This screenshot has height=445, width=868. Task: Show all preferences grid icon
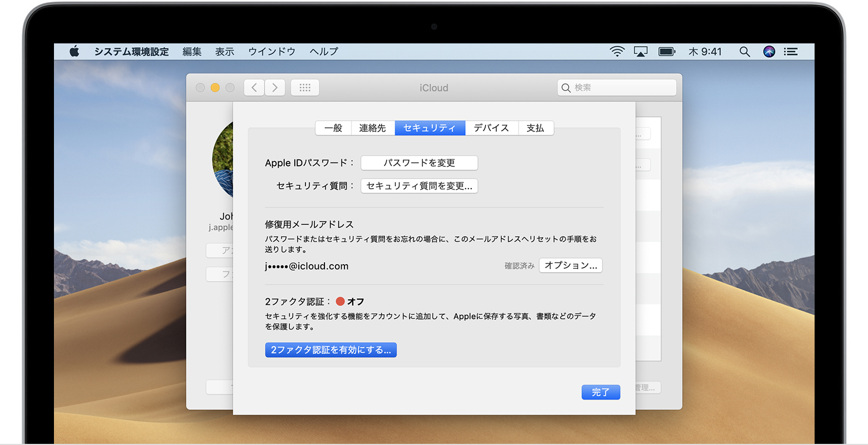coord(305,88)
